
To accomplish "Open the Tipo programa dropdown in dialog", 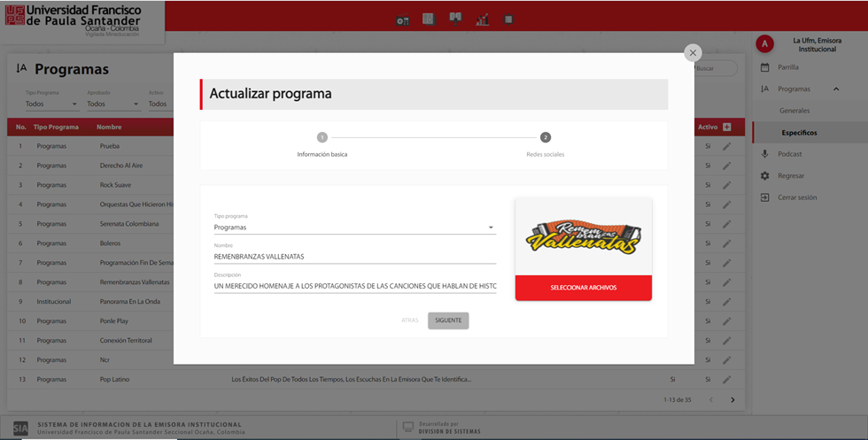I will (354, 228).
